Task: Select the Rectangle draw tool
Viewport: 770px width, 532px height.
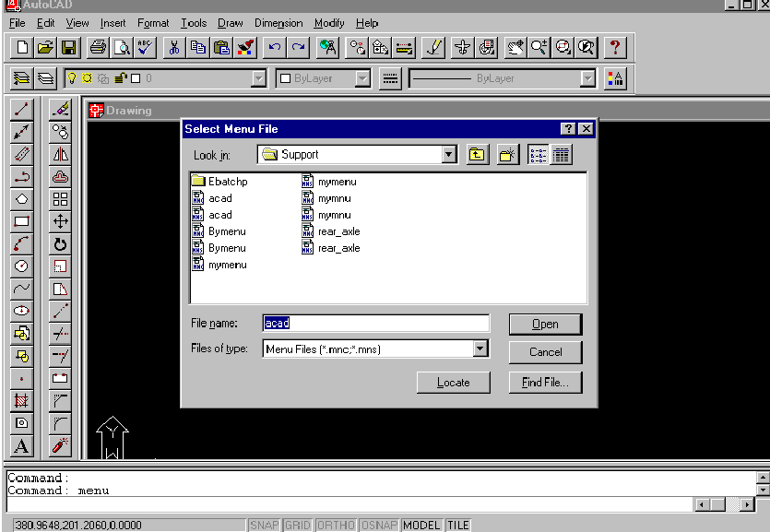Action: (21, 221)
